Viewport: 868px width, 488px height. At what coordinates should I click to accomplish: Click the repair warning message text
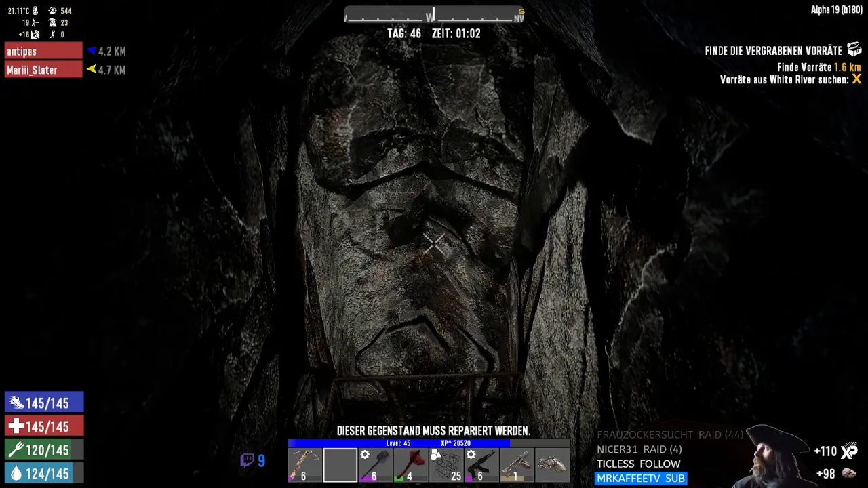point(433,431)
